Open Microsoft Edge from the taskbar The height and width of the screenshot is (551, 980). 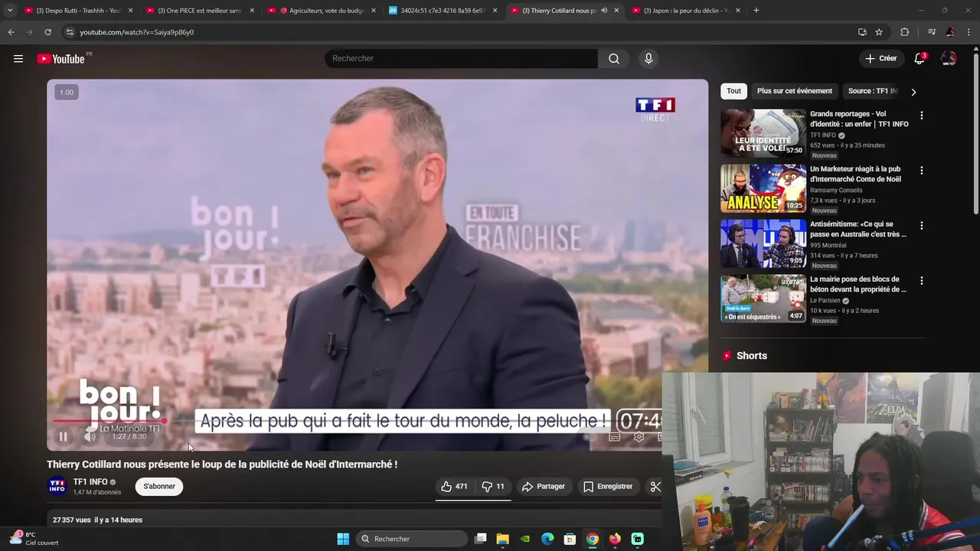[547, 539]
